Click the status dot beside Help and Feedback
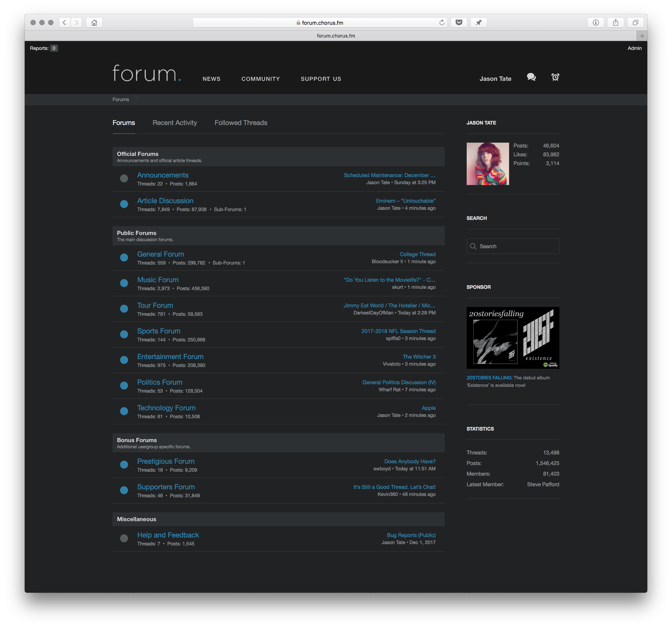The height and width of the screenshot is (628, 672). click(x=124, y=538)
